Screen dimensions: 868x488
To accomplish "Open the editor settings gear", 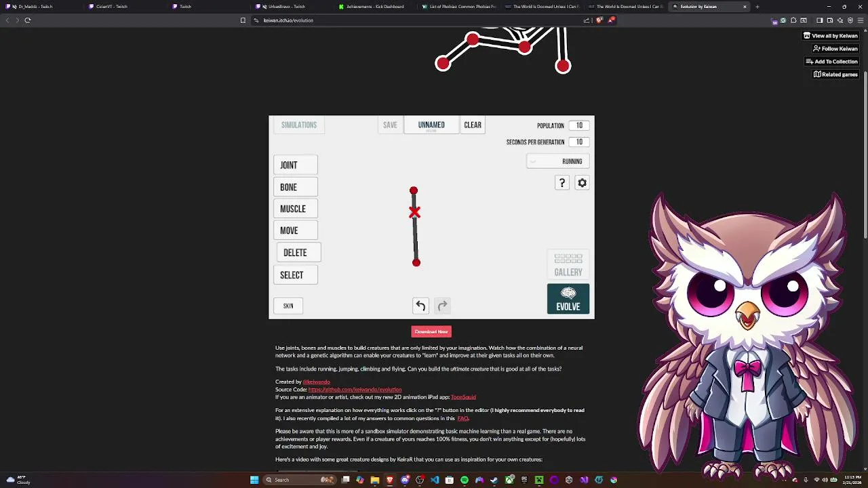I will tap(582, 183).
